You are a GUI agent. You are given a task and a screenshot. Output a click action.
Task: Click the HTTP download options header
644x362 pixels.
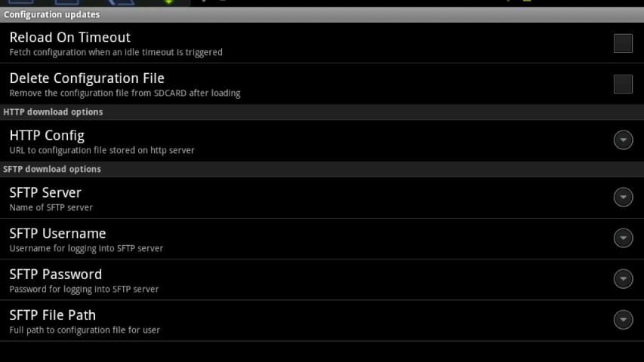tap(53, 112)
